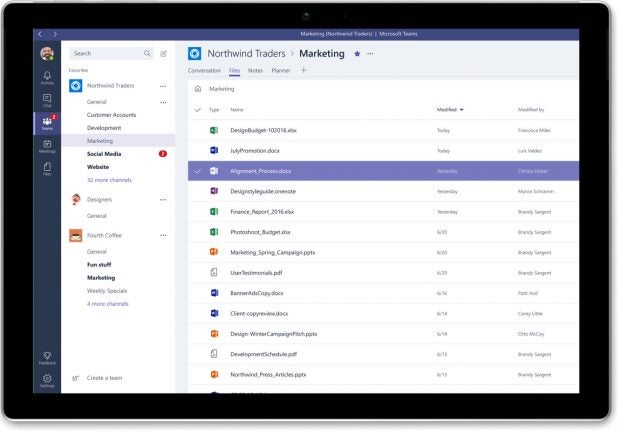Screen dimensions: 620x436
Task: Add a new tab with plus button
Action: pos(303,70)
